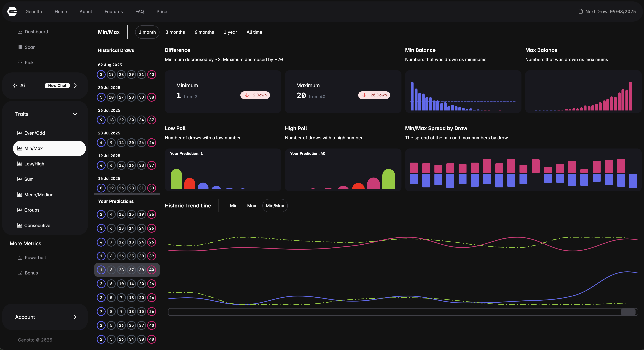Open the FAQ navigation item
Viewport: 644px width, 350px height.
click(139, 12)
